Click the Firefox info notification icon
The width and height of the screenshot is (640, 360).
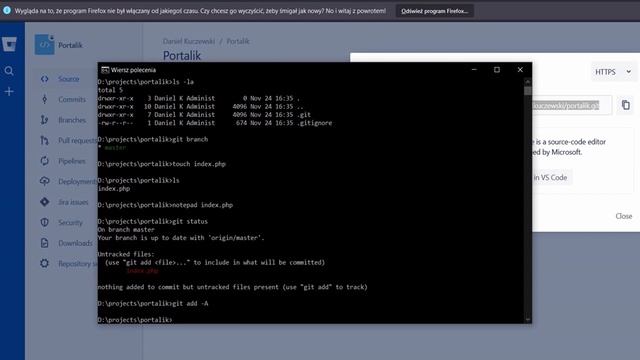(7, 11)
